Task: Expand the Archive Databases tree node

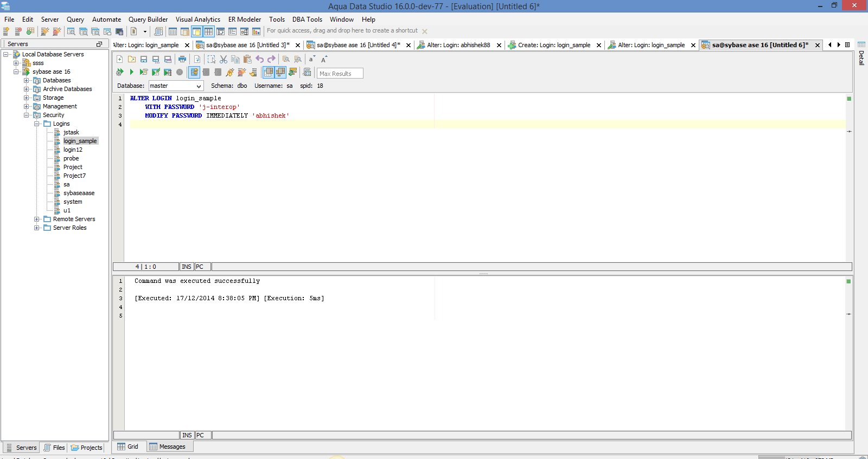Action: [x=26, y=89]
